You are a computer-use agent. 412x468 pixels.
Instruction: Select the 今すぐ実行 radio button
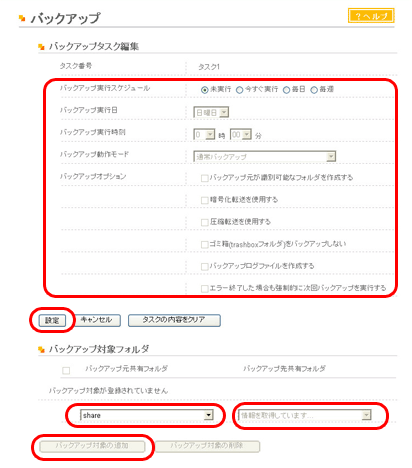pos(239,90)
